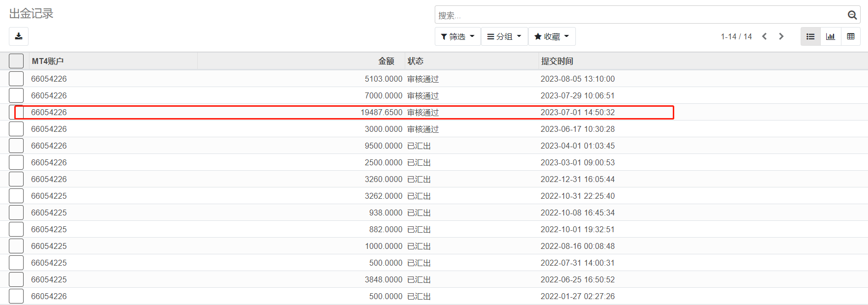Screen dimensions: 868x305
Task: Toggle the select-all header checkbox
Action: click(16, 61)
